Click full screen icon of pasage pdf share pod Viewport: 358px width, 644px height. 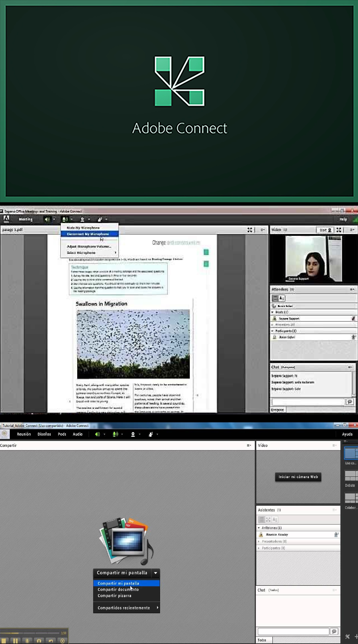(x=250, y=230)
